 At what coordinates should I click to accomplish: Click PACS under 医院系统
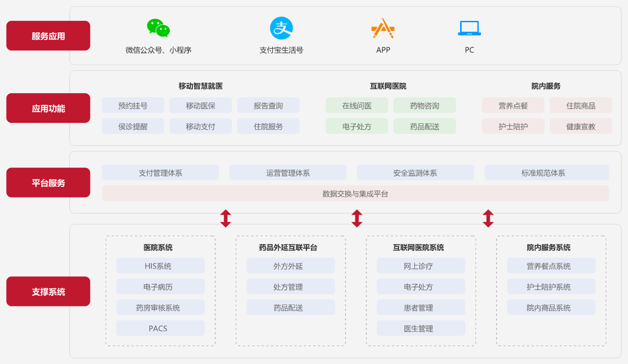160,328
